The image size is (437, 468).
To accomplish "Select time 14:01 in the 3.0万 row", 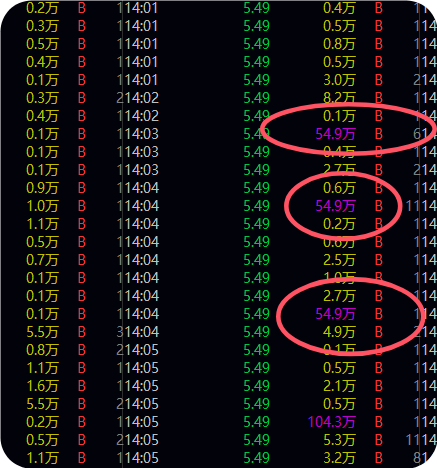I will (x=142, y=80).
